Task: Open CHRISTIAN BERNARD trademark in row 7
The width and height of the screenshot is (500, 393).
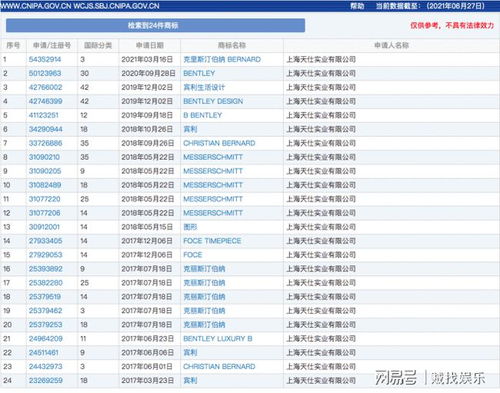Action: (219, 143)
